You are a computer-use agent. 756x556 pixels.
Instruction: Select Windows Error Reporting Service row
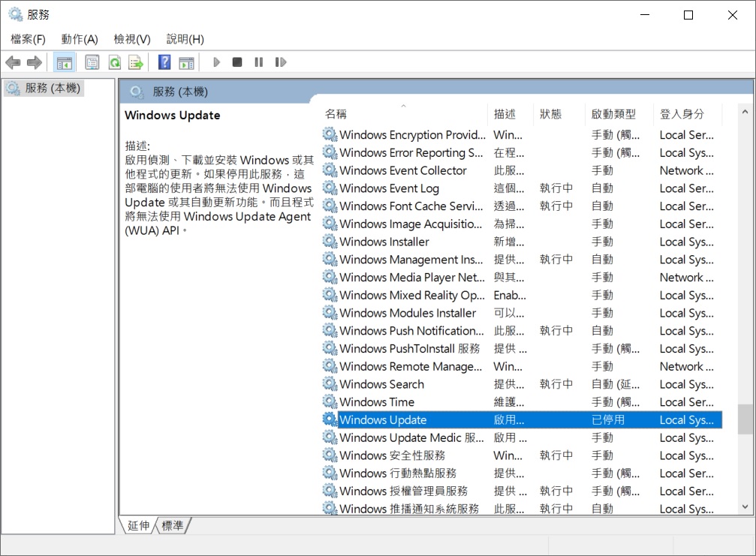(x=523, y=152)
